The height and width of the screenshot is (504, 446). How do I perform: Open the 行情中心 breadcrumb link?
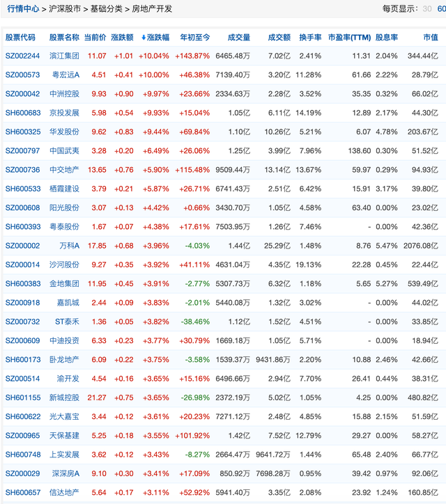point(23,8)
